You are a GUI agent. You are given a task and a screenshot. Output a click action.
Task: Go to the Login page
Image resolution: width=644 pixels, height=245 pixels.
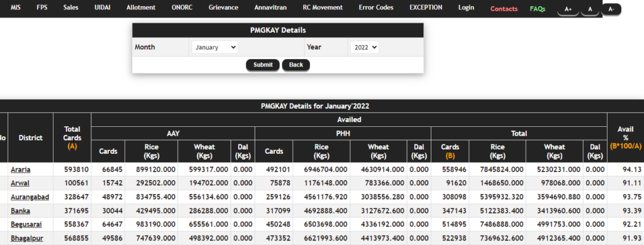click(x=466, y=8)
